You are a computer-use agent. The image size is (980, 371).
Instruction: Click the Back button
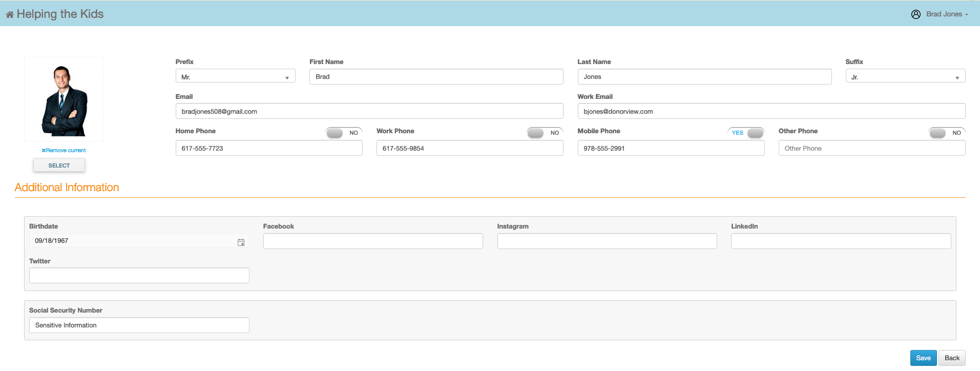[x=952, y=358]
